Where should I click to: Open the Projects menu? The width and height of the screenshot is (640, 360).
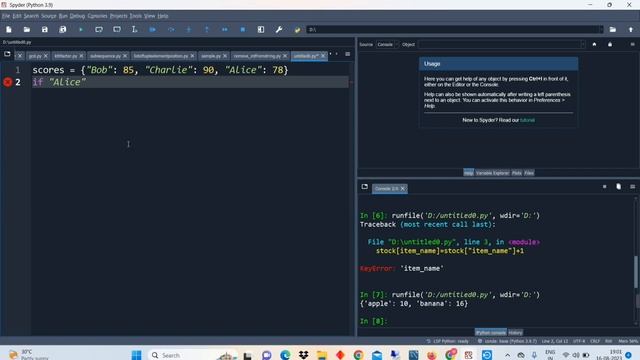(x=118, y=16)
